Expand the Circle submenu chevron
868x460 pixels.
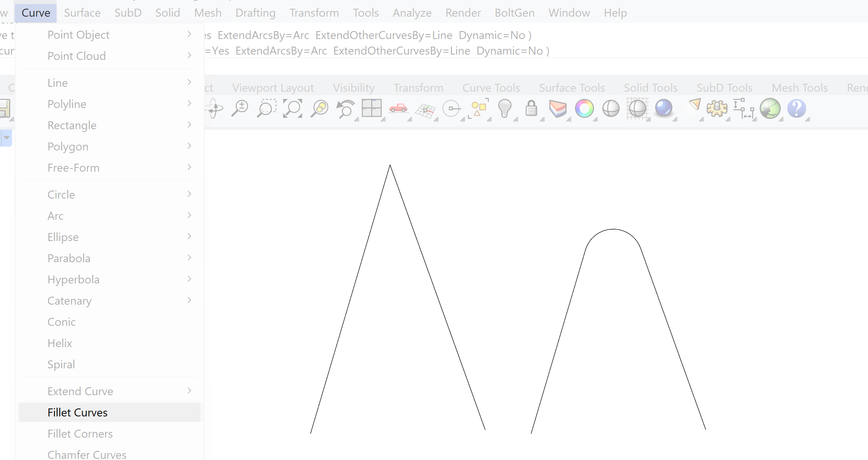(189, 194)
